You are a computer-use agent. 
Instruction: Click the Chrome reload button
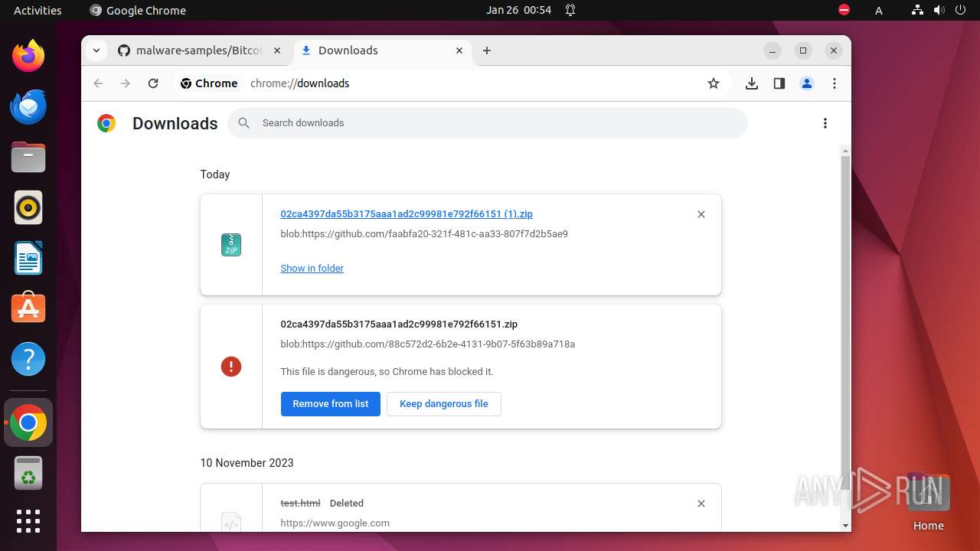(153, 83)
